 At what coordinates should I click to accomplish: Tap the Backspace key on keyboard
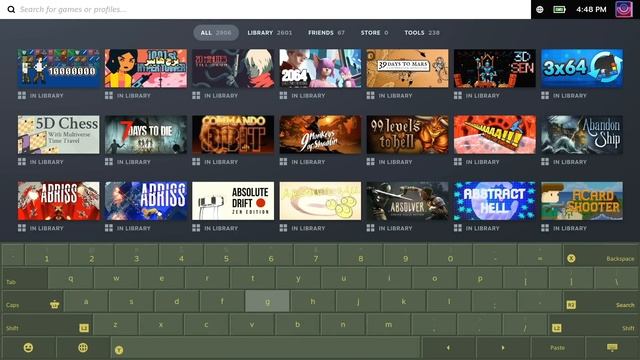click(x=600, y=256)
